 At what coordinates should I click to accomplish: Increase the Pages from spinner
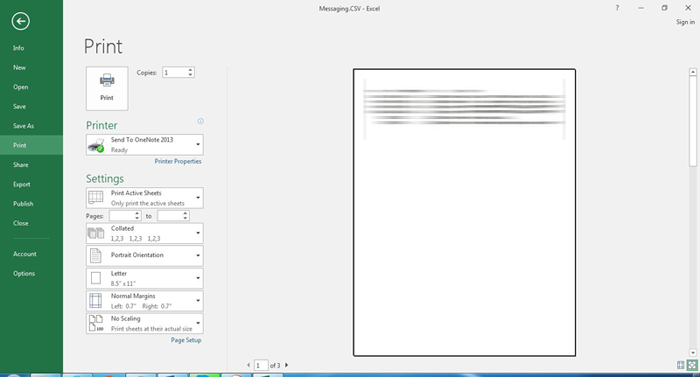coord(137,214)
